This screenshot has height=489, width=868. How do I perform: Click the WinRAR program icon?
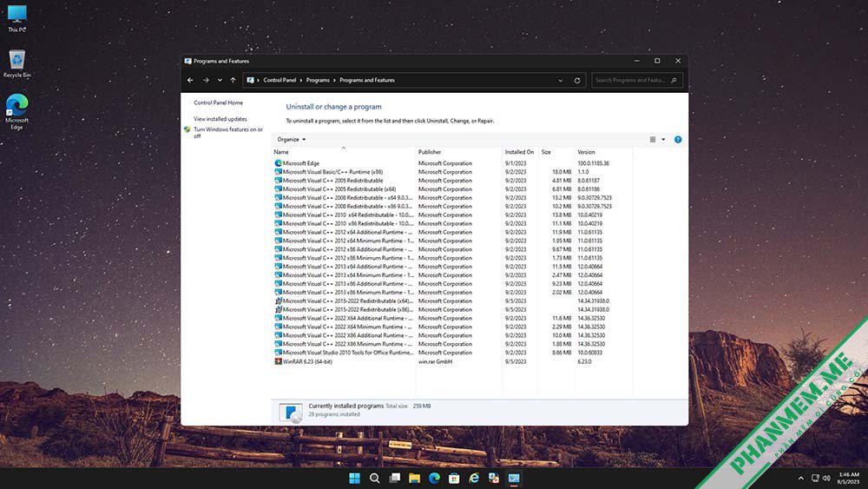coord(278,361)
